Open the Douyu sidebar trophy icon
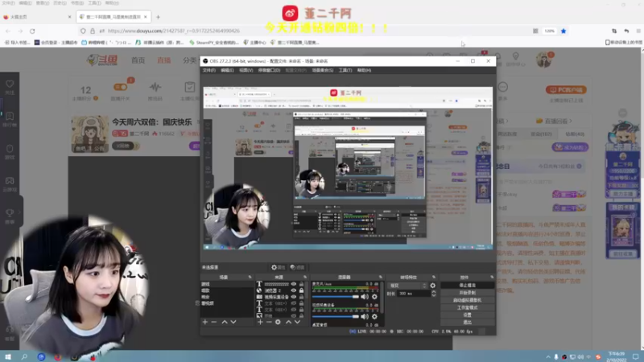This screenshot has width=644, height=362. pyautogui.click(x=10, y=212)
